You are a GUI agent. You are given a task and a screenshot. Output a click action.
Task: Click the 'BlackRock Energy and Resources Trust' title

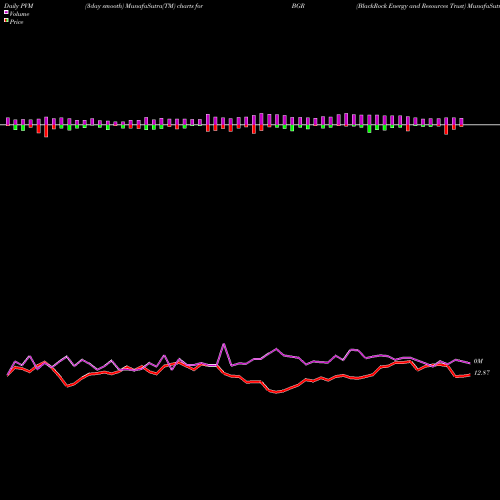tap(411, 6)
